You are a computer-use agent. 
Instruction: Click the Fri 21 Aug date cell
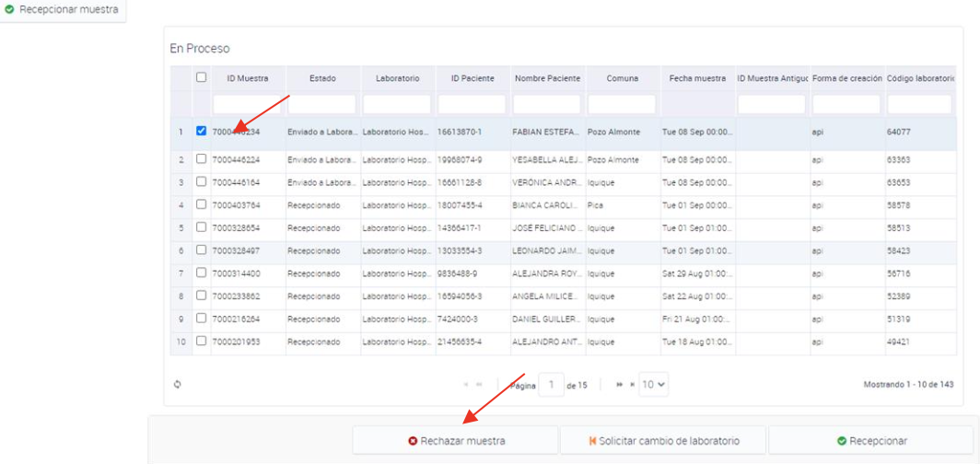coord(697,319)
